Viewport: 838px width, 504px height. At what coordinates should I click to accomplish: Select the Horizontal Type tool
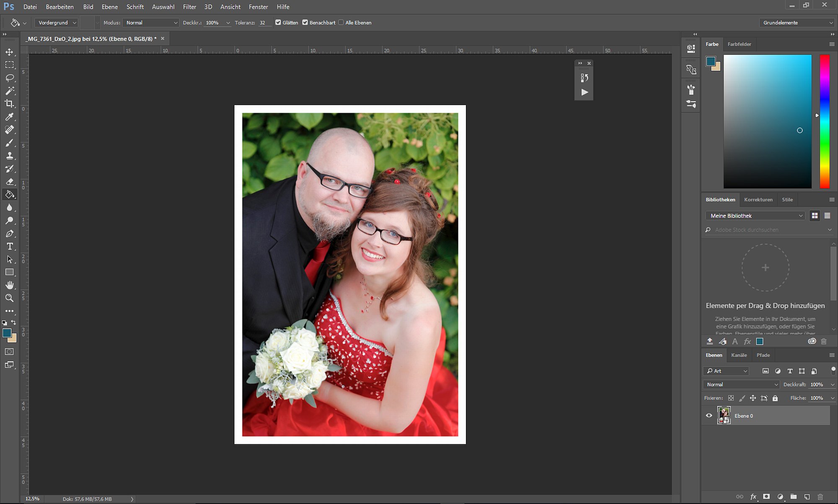(9, 246)
